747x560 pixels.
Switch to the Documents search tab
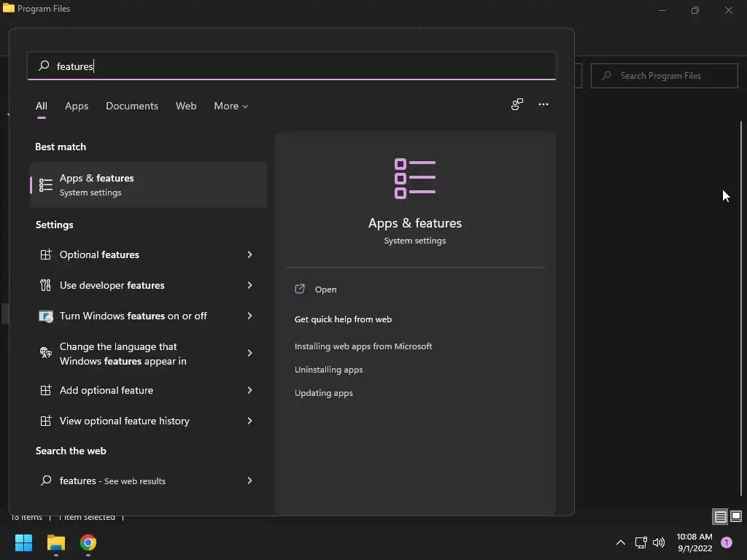[132, 106]
